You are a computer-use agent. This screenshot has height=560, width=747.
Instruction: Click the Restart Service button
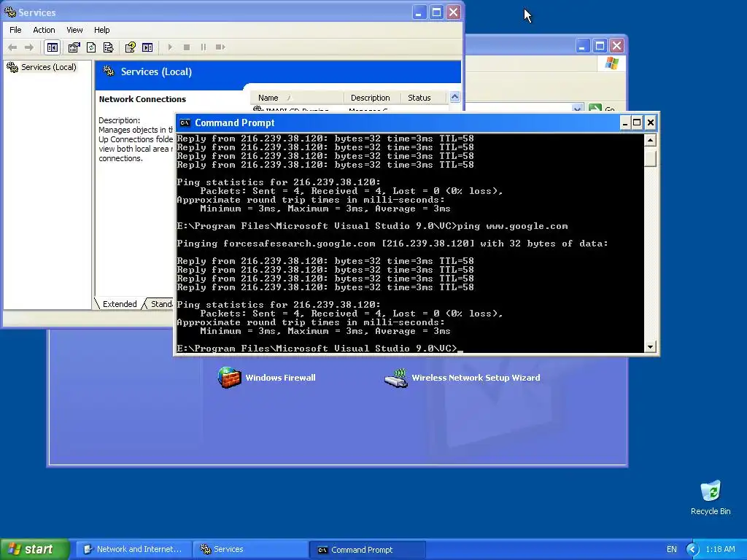[220, 47]
